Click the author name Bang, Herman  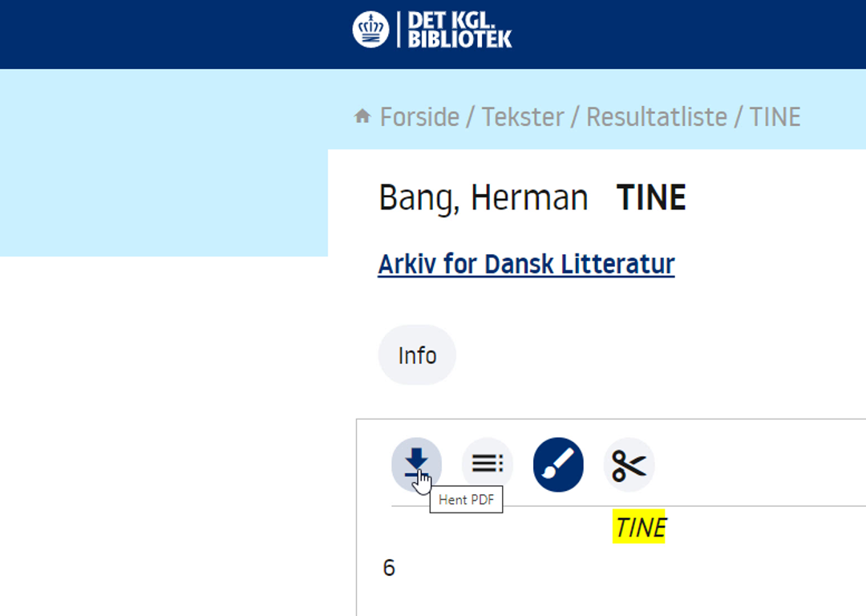click(x=484, y=198)
